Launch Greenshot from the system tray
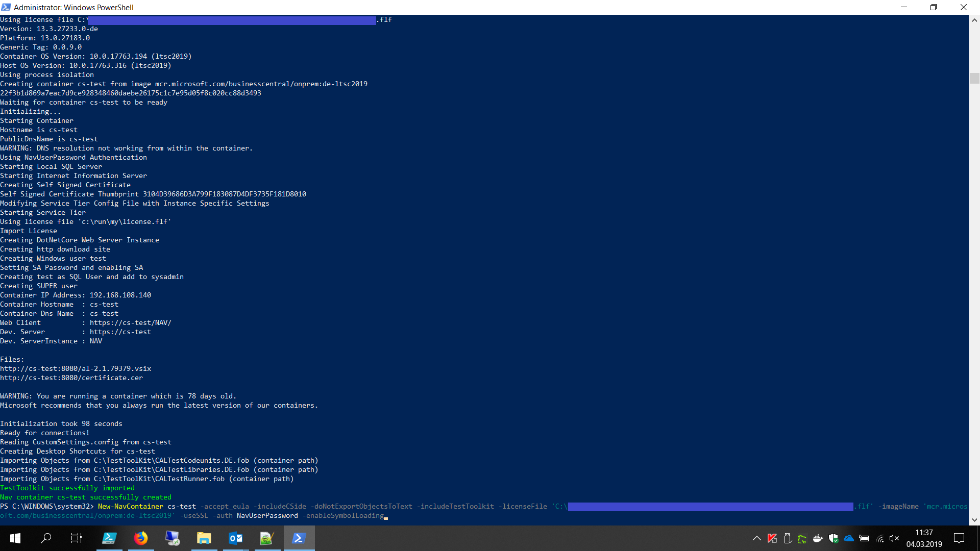Image resolution: width=980 pixels, height=551 pixels. [803, 538]
